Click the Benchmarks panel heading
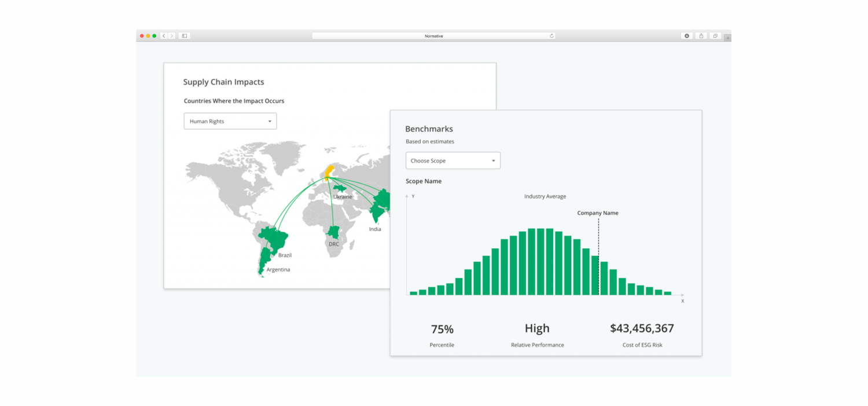The image size is (868, 406). coord(429,129)
